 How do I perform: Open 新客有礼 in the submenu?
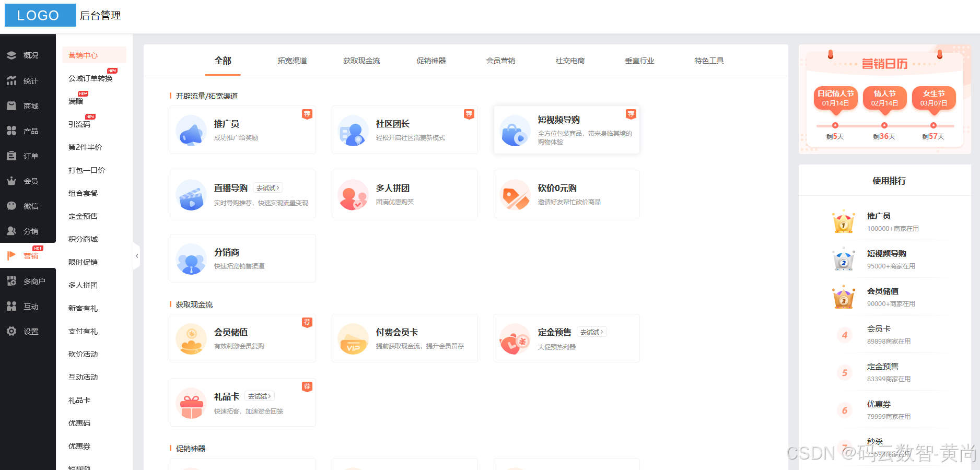(x=83, y=308)
